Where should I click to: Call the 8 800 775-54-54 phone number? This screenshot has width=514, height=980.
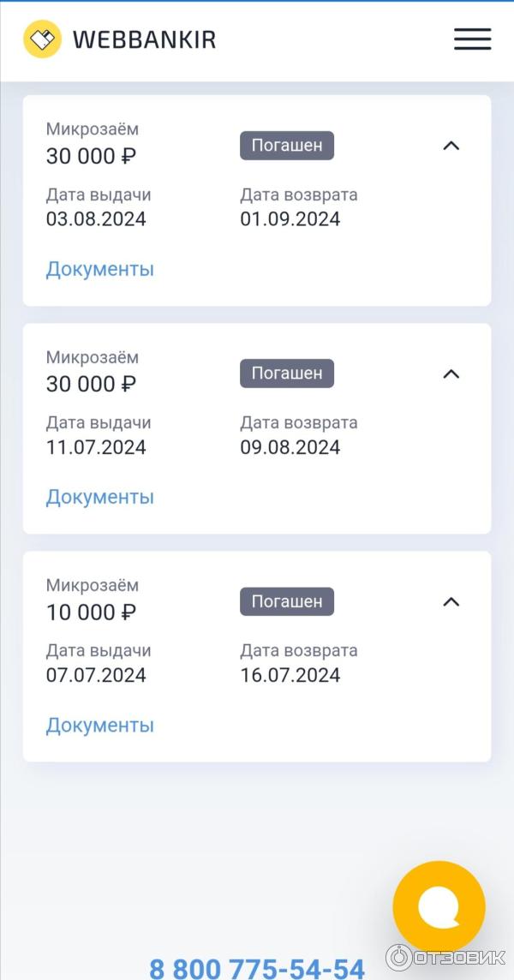click(257, 968)
